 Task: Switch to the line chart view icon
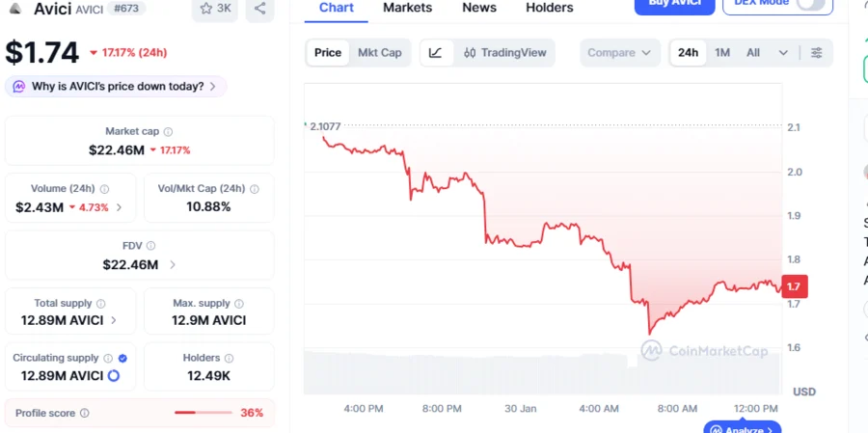(436, 52)
